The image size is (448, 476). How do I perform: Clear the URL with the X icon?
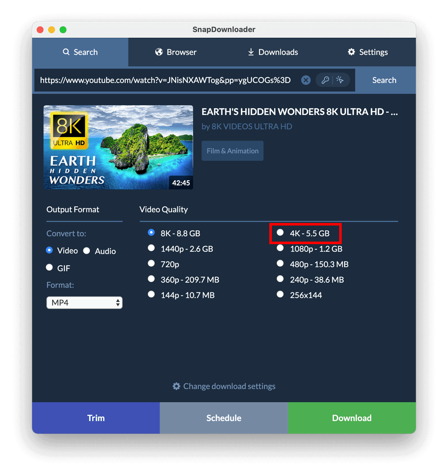(306, 80)
